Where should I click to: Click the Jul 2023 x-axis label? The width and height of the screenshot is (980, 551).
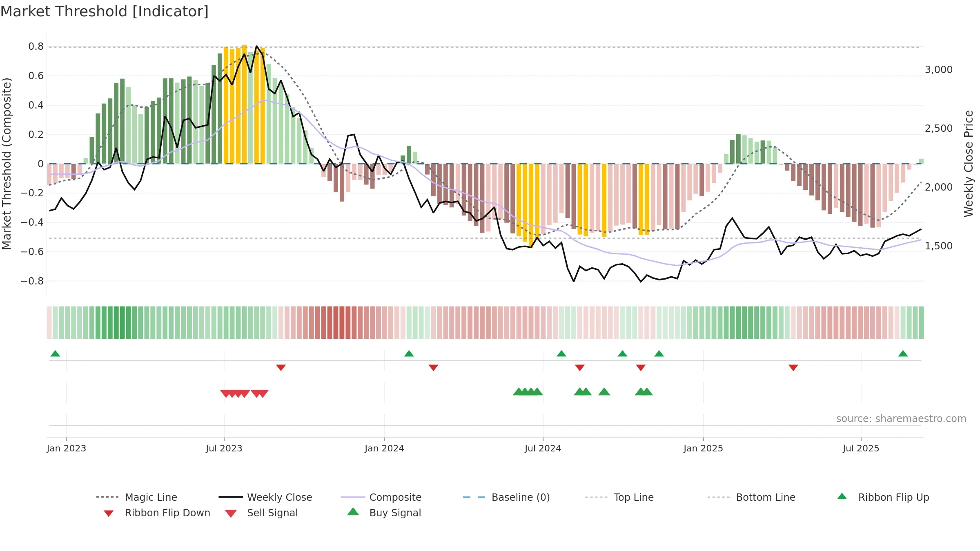224,448
